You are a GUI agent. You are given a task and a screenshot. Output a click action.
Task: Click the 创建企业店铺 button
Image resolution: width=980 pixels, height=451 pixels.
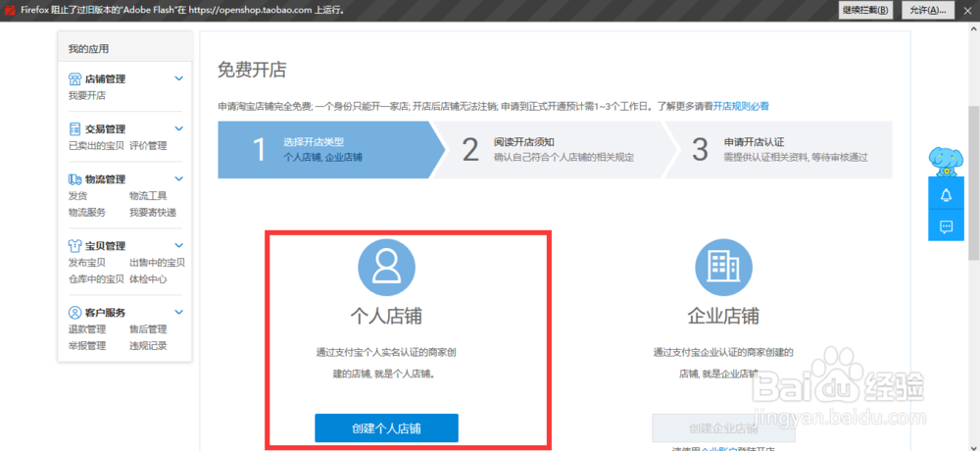point(724,427)
